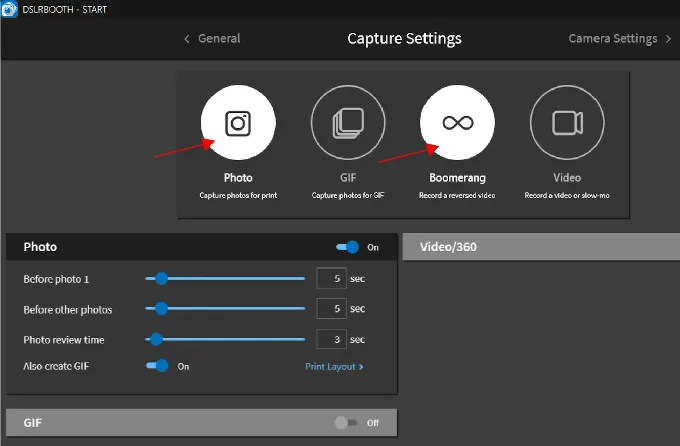680x446 pixels.
Task: Click the right chevron beside Camera Settings
Action: click(x=668, y=39)
